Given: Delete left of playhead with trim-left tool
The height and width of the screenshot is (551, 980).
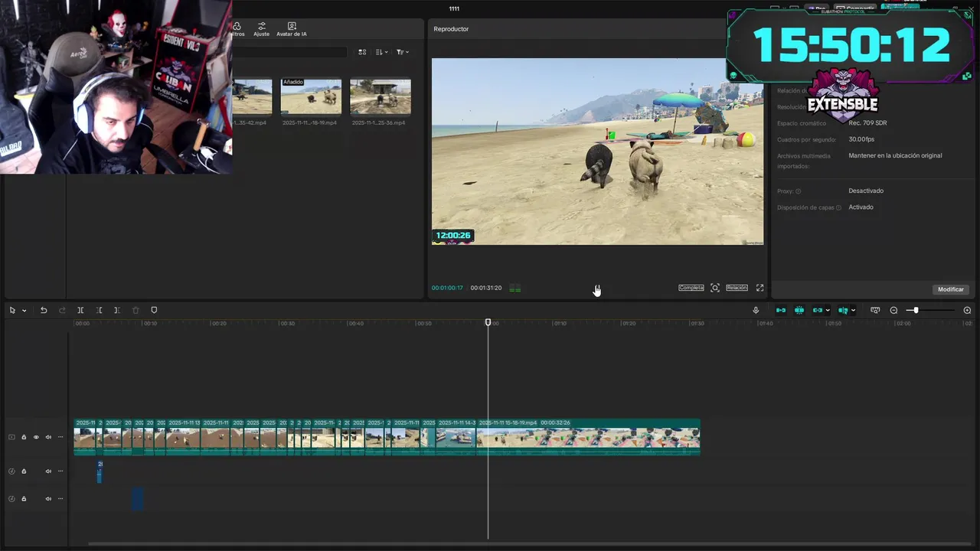Looking at the screenshot, I should click(x=99, y=310).
